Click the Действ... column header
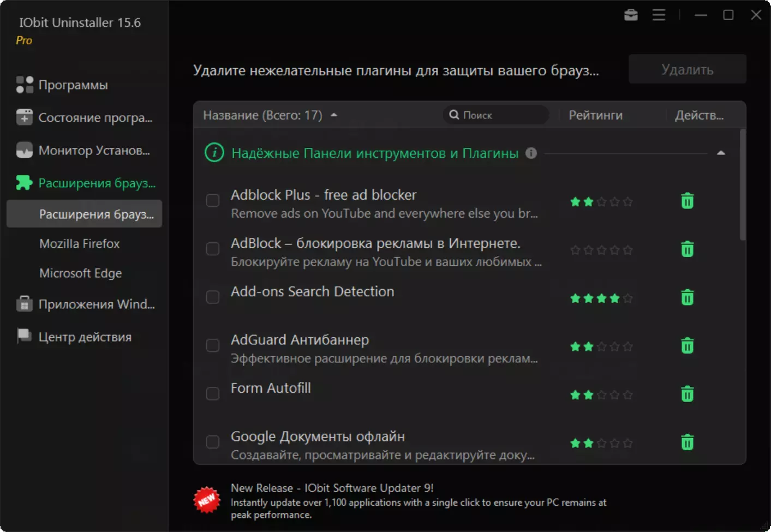The height and width of the screenshot is (532, 771). pyautogui.click(x=700, y=115)
